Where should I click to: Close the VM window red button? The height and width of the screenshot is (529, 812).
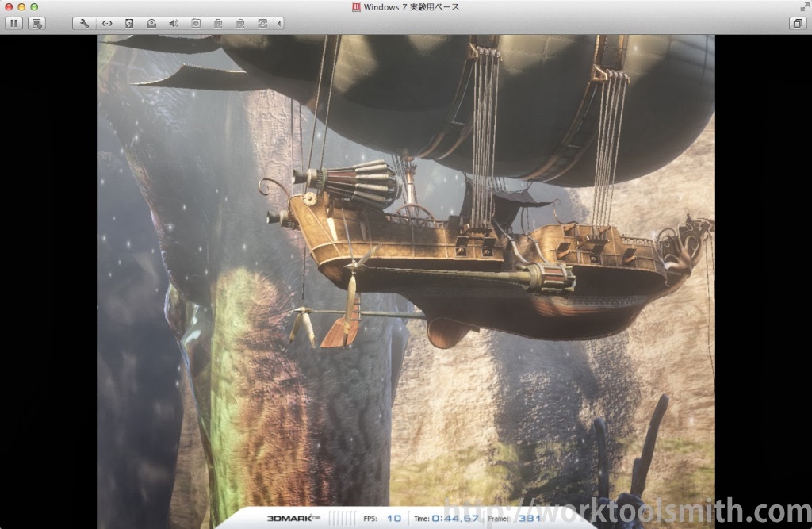click(9, 6)
